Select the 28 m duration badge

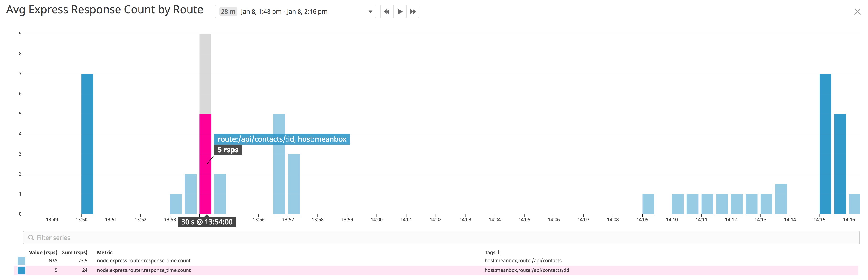tap(228, 12)
